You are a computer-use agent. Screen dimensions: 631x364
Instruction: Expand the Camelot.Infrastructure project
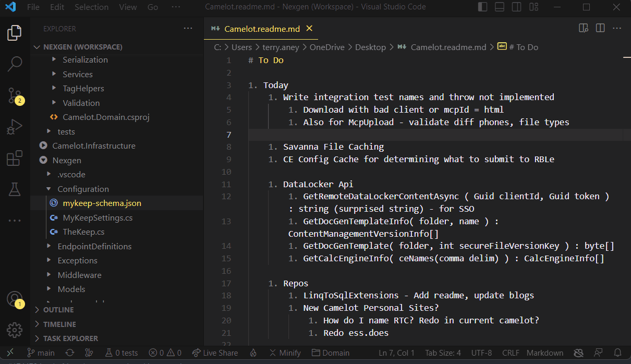click(x=94, y=146)
